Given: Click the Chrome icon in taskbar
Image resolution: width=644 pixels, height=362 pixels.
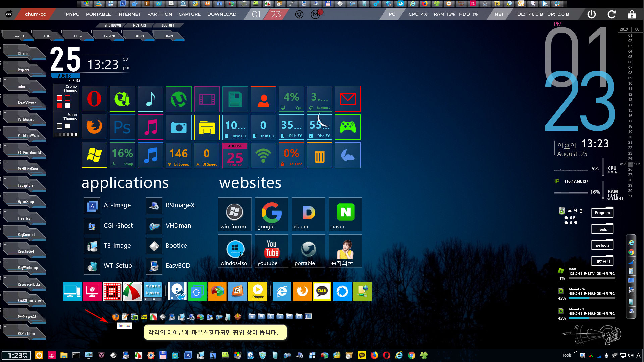Looking at the screenshot, I should pyautogui.click(x=412, y=355).
